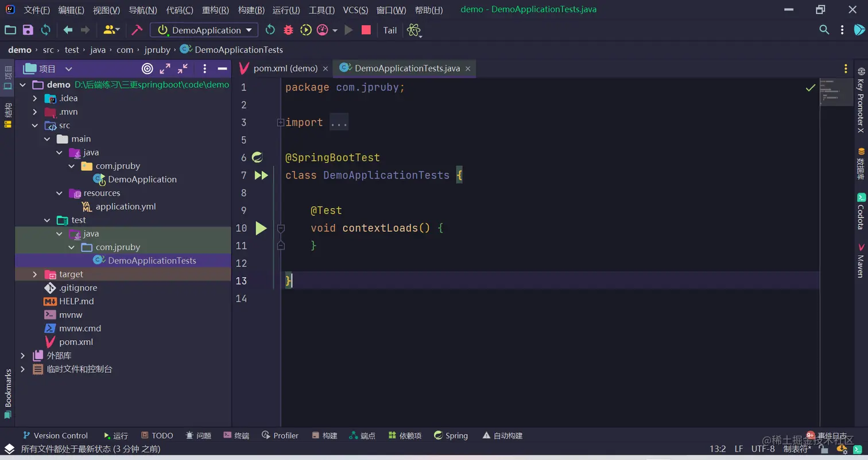
Task: Open dropdown arrow next to profiler icon
Action: [335, 30]
